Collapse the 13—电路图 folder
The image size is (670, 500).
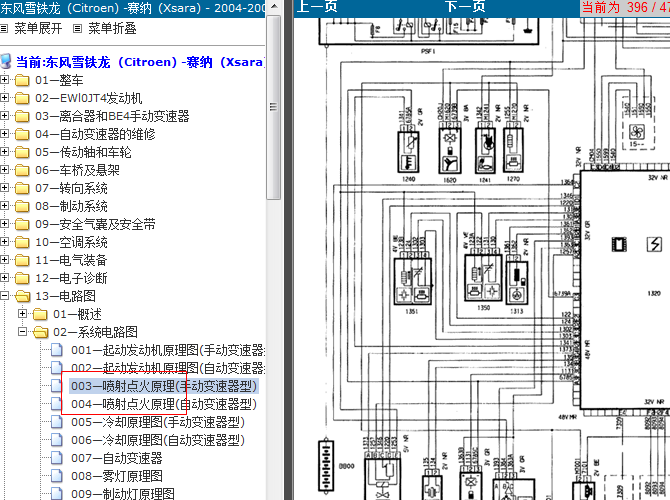4,295
